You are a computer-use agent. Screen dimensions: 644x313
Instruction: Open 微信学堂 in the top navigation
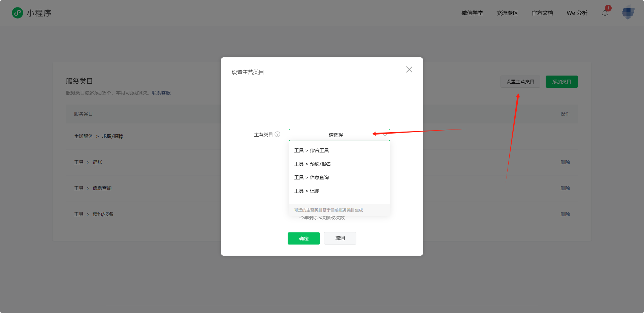tap(472, 13)
